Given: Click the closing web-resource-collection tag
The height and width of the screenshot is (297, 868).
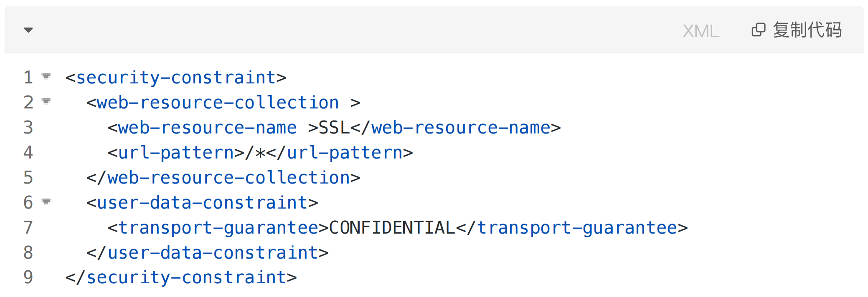Looking at the screenshot, I should pos(223,178).
